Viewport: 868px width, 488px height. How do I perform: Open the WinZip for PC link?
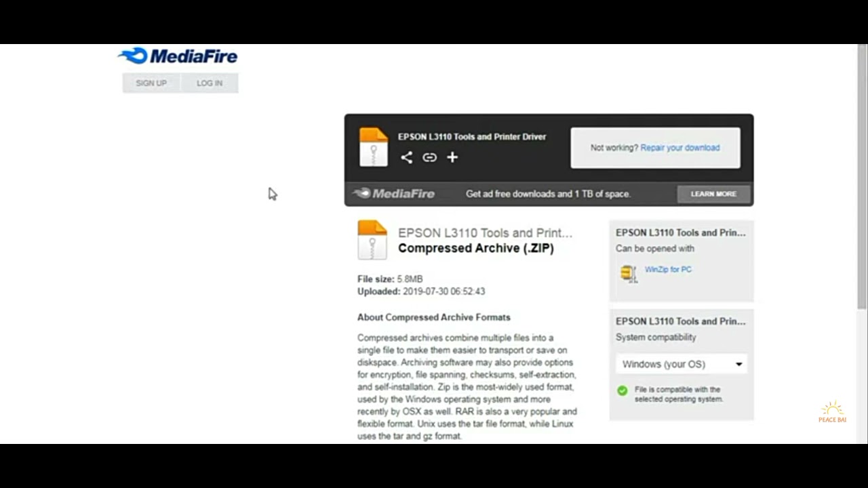[668, 269]
